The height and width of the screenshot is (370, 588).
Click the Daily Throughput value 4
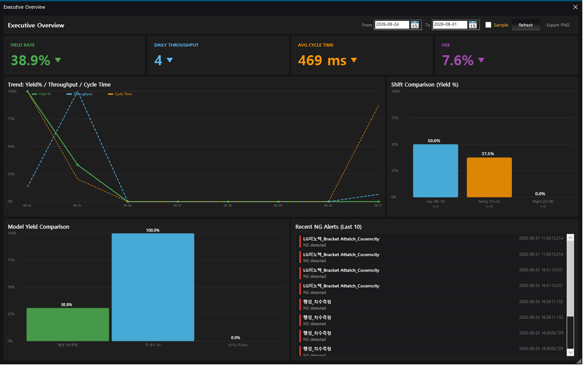tap(158, 60)
